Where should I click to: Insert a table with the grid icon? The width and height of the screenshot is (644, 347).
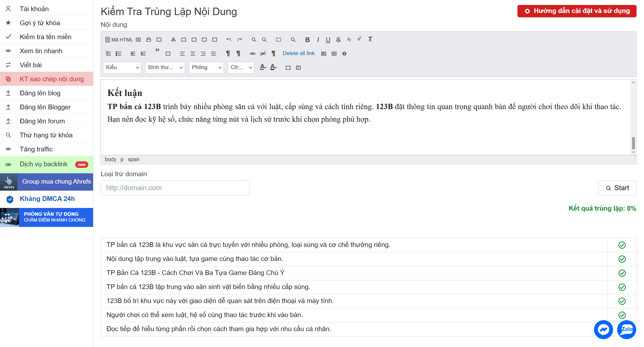[x=334, y=53]
